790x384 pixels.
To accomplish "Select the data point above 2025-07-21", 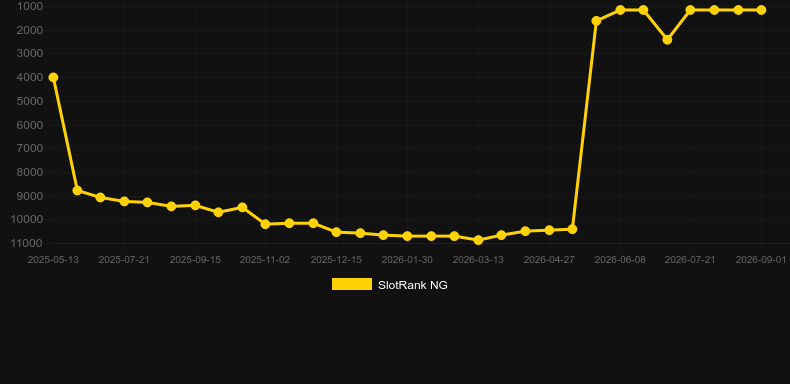I will (124, 201).
